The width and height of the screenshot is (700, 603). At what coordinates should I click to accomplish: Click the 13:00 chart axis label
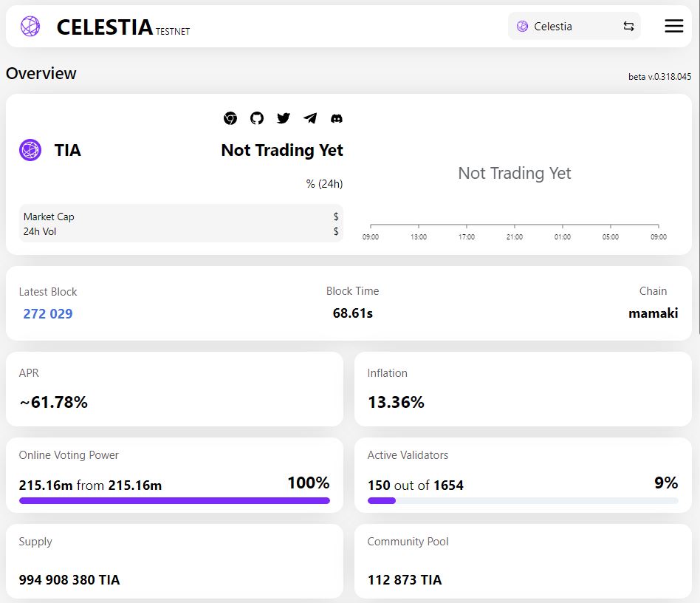(x=419, y=236)
